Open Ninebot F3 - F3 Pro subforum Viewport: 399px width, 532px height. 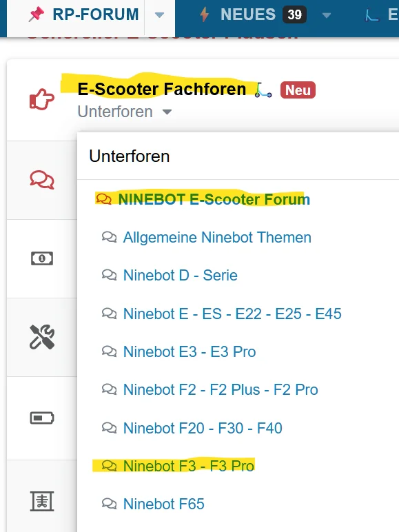[189, 466]
